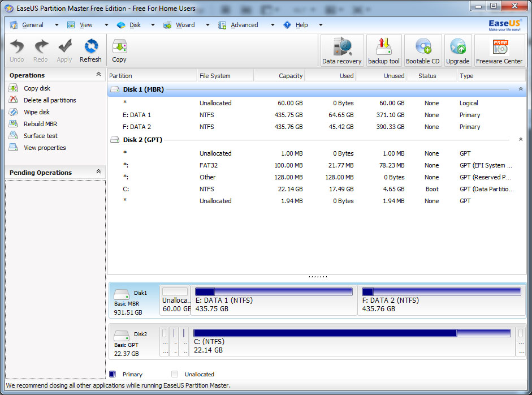Select the E: DATA 1 usage bar
Viewport: 532px width, 395px height.
click(274, 292)
